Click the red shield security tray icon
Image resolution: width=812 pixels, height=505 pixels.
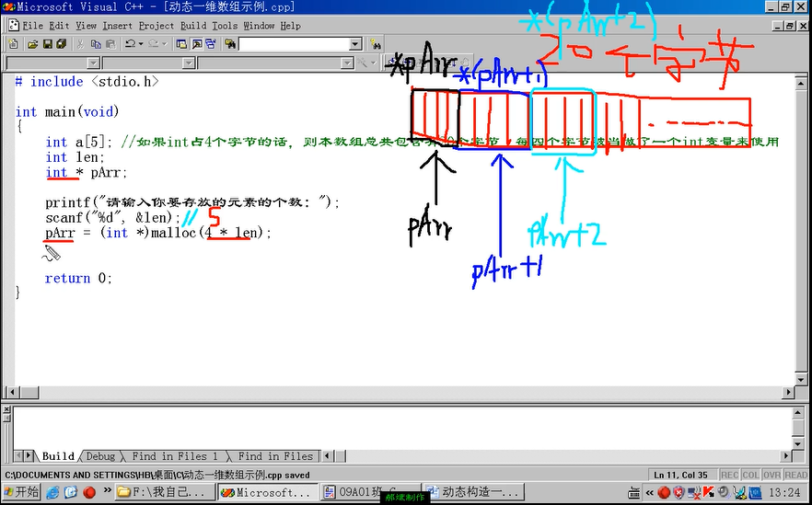pos(678,492)
